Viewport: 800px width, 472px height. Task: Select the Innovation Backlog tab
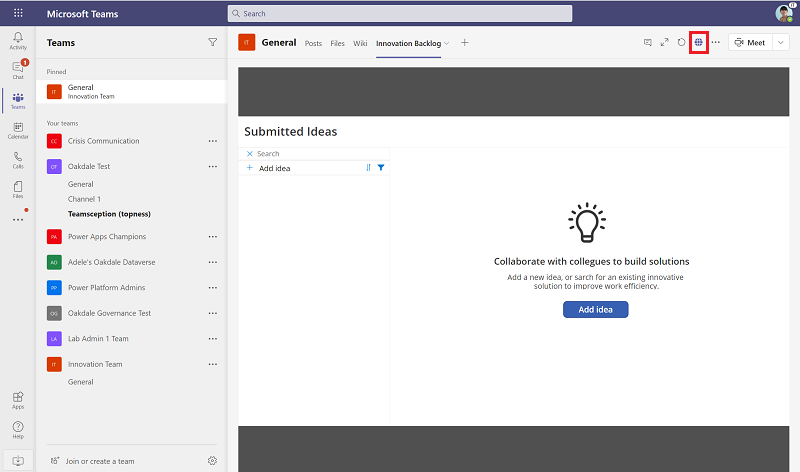[x=408, y=43]
